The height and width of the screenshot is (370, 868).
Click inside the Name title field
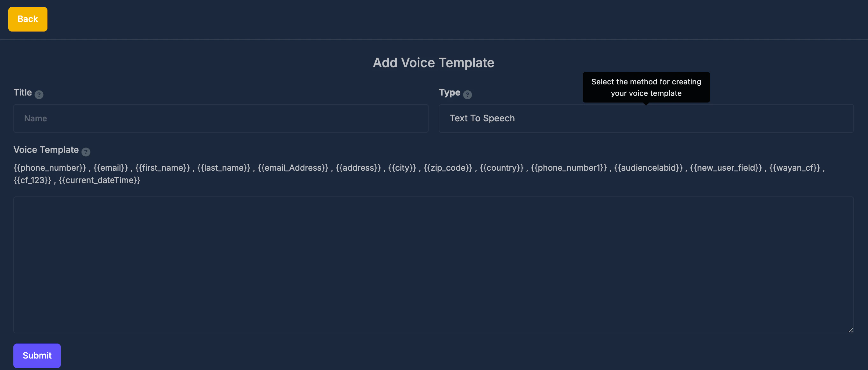220,118
